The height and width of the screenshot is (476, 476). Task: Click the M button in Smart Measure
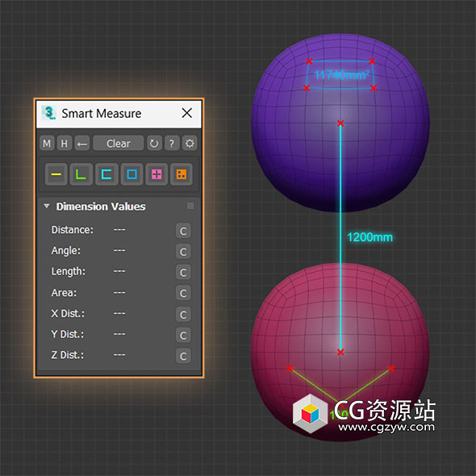click(x=47, y=144)
